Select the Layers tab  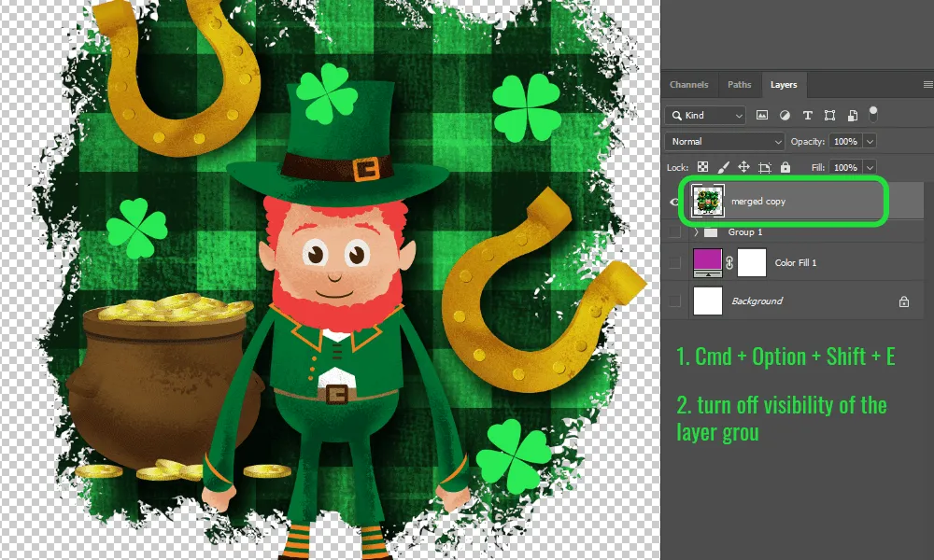click(784, 85)
